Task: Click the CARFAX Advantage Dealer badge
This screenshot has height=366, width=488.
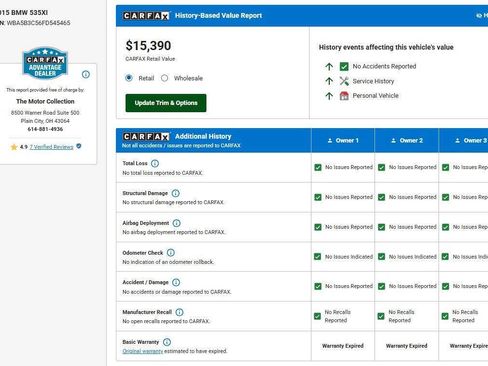Action: (45, 63)
